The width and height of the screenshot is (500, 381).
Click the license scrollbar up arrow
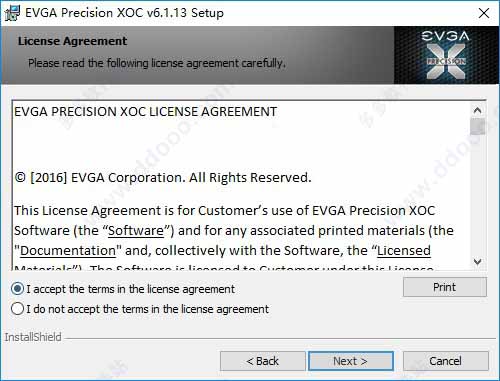[477, 110]
